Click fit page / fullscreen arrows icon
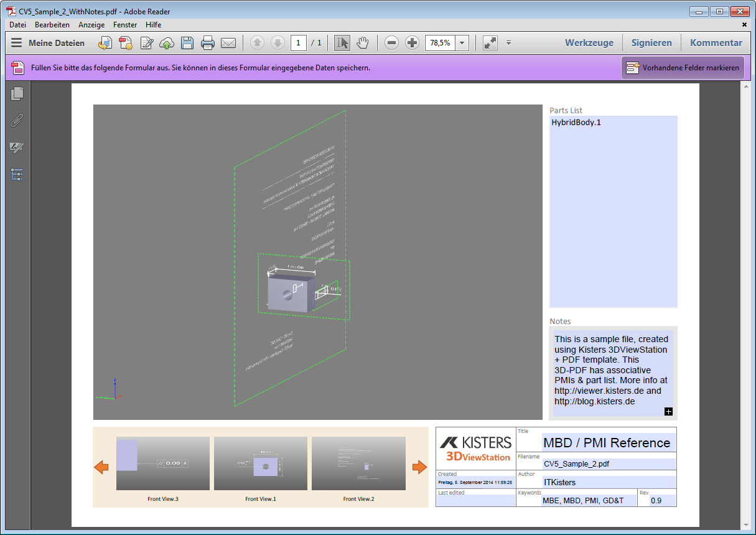 tap(490, 43)
